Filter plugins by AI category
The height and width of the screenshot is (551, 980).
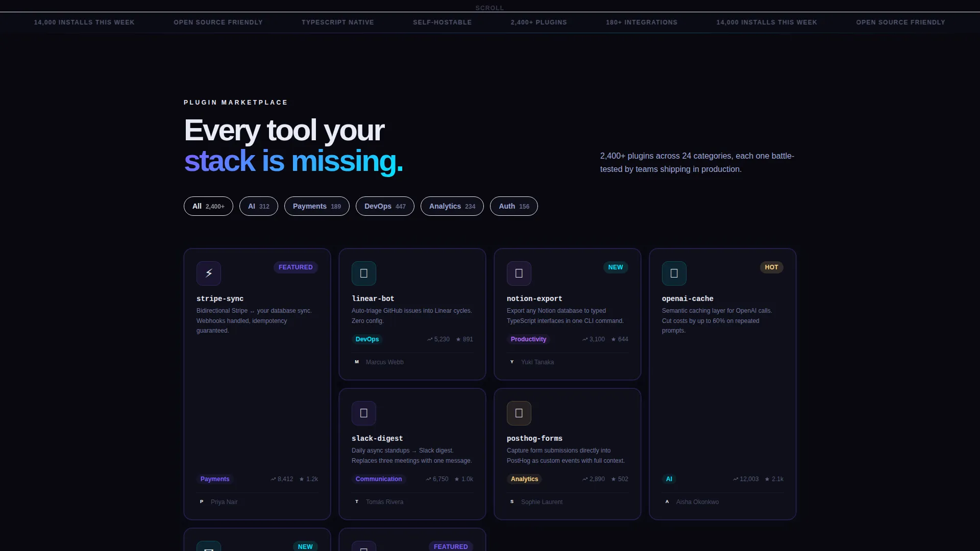[x=259, y=206]
